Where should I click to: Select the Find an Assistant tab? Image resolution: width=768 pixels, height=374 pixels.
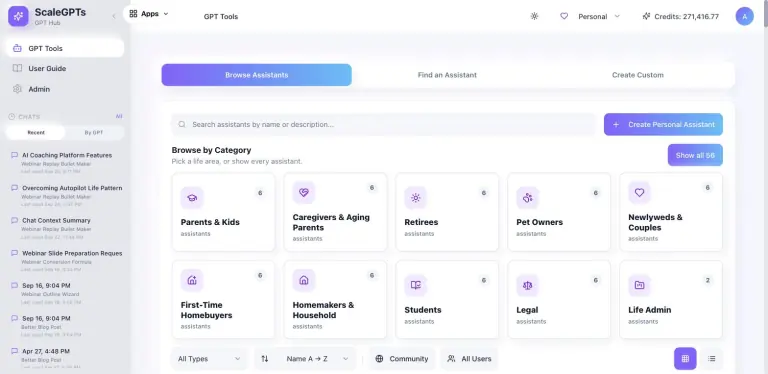[x=447, y=75]
